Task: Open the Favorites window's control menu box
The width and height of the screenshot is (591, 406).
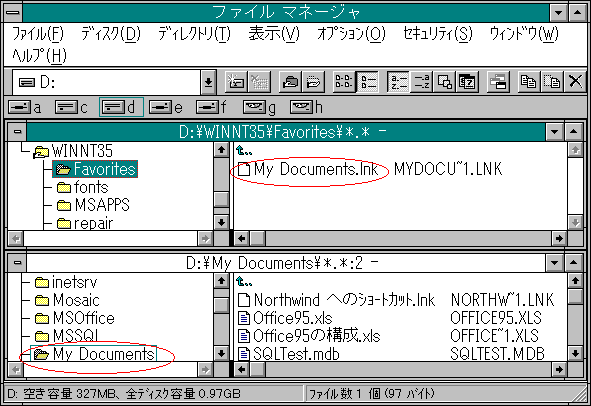Action: (x=17, y=132)
